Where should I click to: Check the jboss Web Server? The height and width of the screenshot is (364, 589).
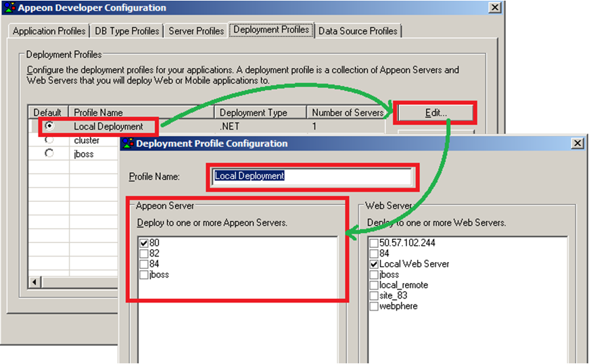[x=374, y=275]
